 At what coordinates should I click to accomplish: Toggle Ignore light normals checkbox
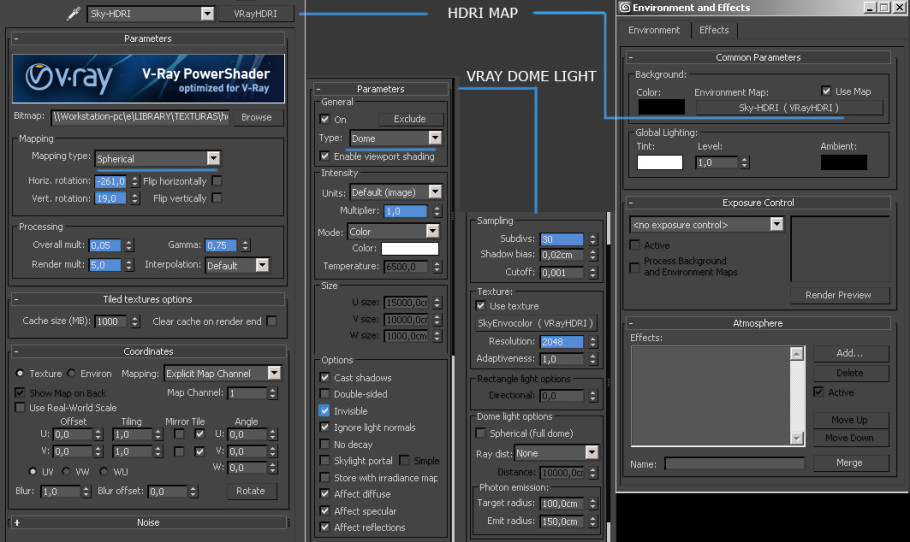[325, 427]
